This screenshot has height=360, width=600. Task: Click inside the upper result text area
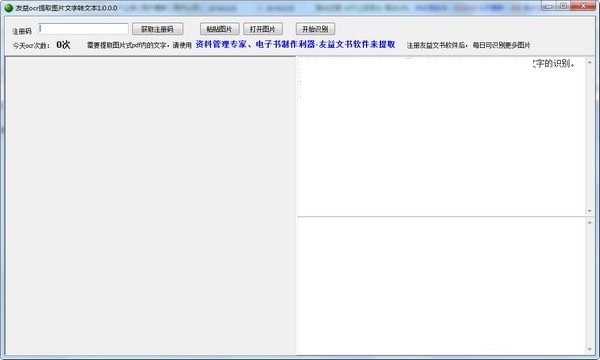pyautogui.click(x=442, y=137)
